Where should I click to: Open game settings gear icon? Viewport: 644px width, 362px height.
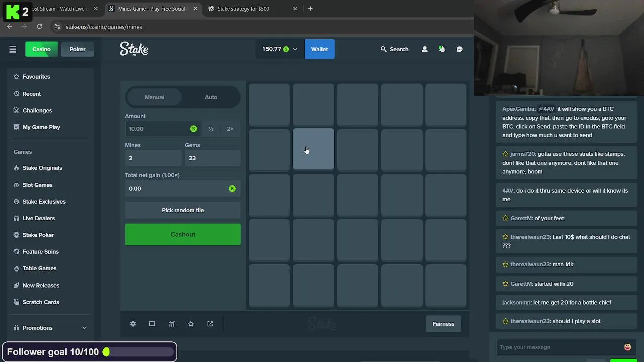pos(133,324)
